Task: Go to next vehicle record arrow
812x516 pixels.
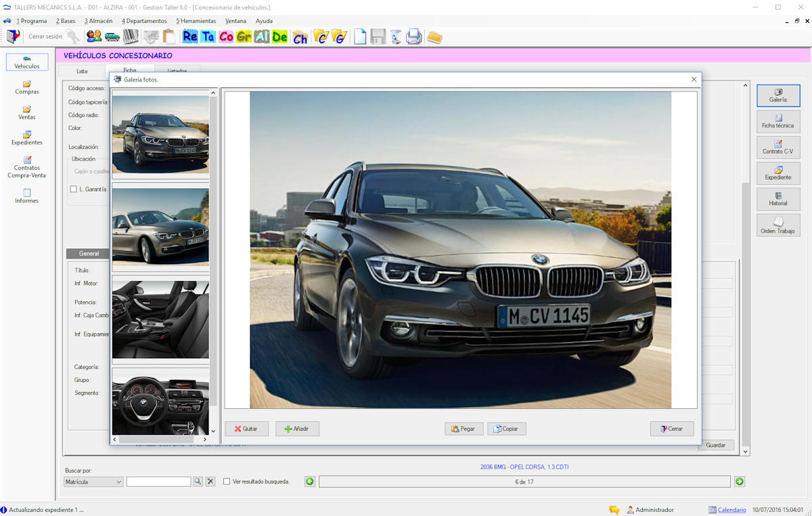Action: click(x=740, y=481)
